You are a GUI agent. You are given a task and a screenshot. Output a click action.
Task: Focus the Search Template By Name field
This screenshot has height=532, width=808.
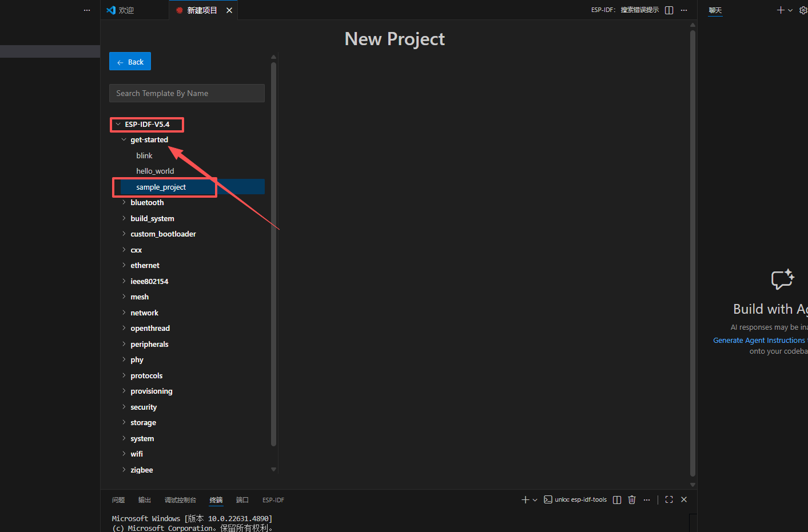click(x=187, y=93)
